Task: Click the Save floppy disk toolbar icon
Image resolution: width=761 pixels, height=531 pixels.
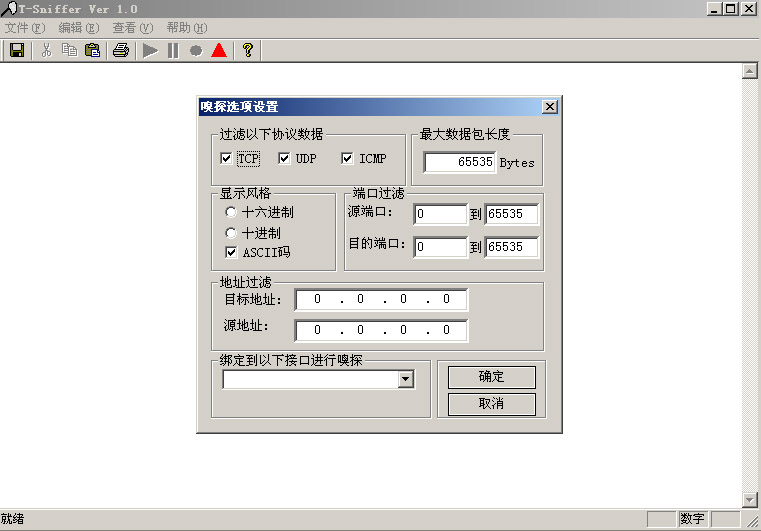Action: [x=17, y=50]
